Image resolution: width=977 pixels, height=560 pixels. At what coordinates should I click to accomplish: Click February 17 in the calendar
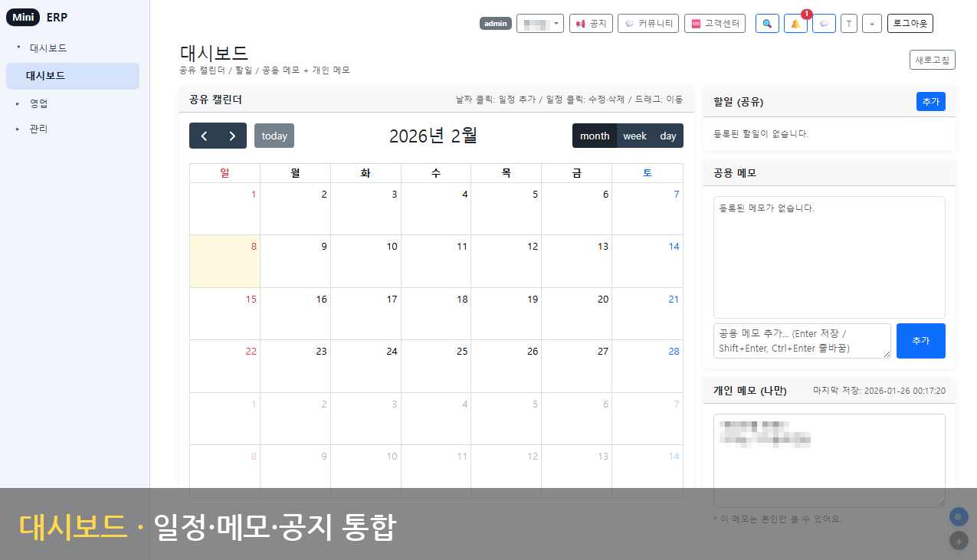(x=366, y=313)
